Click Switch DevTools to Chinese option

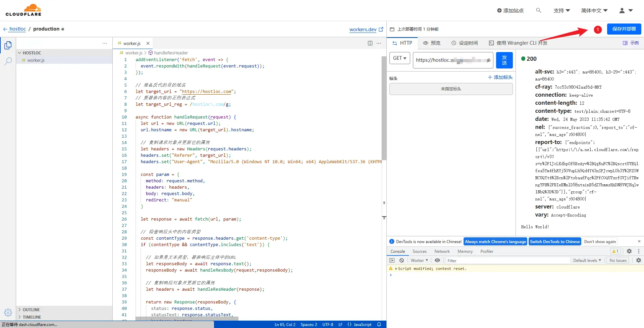555,241
